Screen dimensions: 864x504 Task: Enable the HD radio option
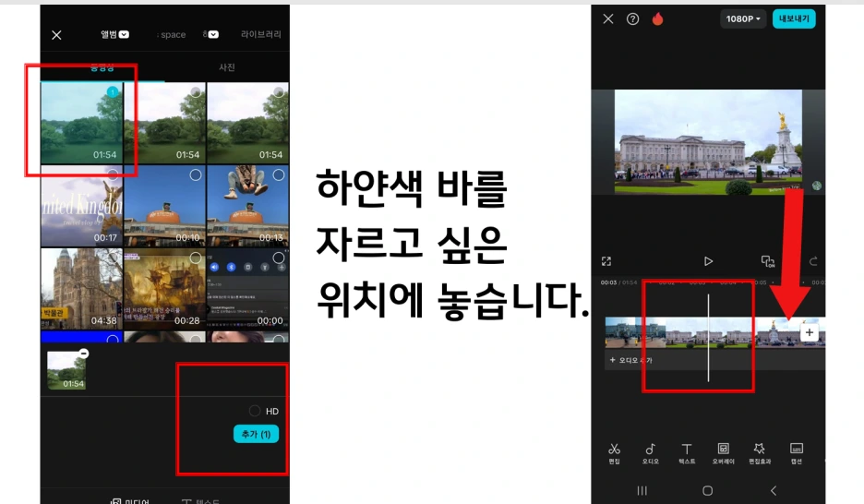point(255,411)
